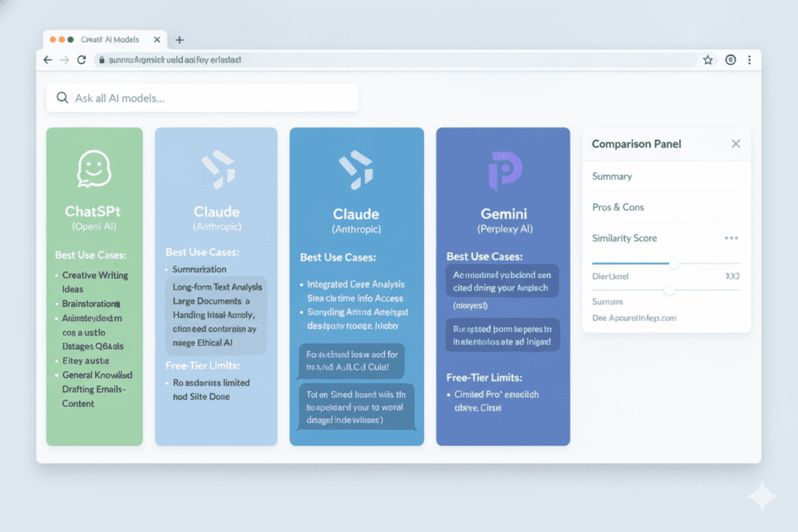Select the AI Models browser tab
Image resolution: width=798 pixels, height=532 pixels.
(106, 40)
